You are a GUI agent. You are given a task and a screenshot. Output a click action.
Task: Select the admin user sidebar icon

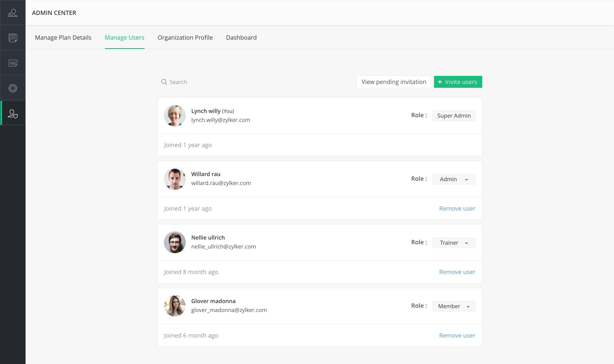click(13, 113)
